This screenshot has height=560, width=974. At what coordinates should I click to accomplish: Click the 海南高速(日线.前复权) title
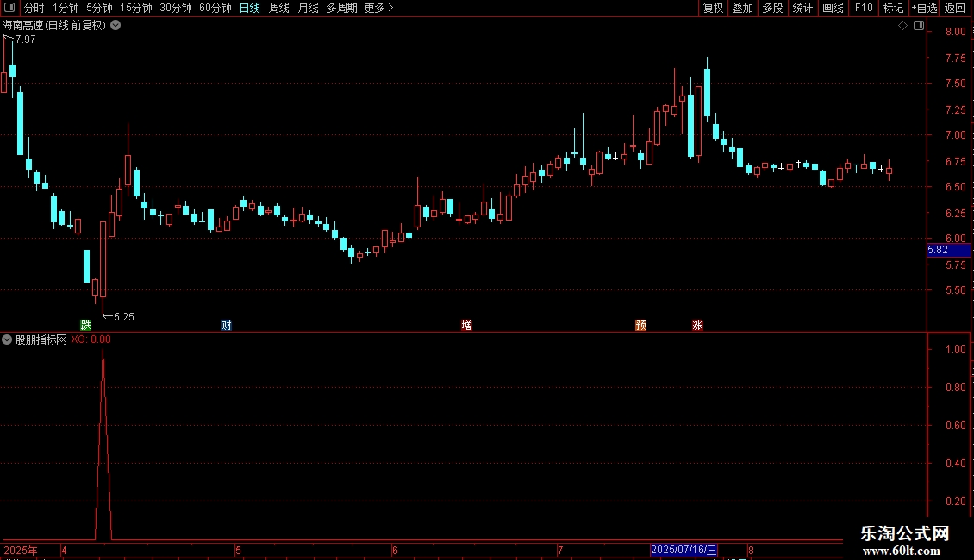54,26
